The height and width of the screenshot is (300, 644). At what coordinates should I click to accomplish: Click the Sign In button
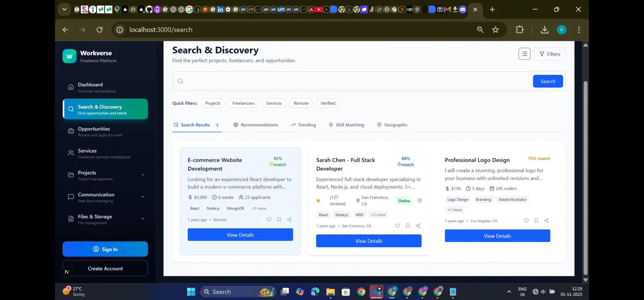105,249
